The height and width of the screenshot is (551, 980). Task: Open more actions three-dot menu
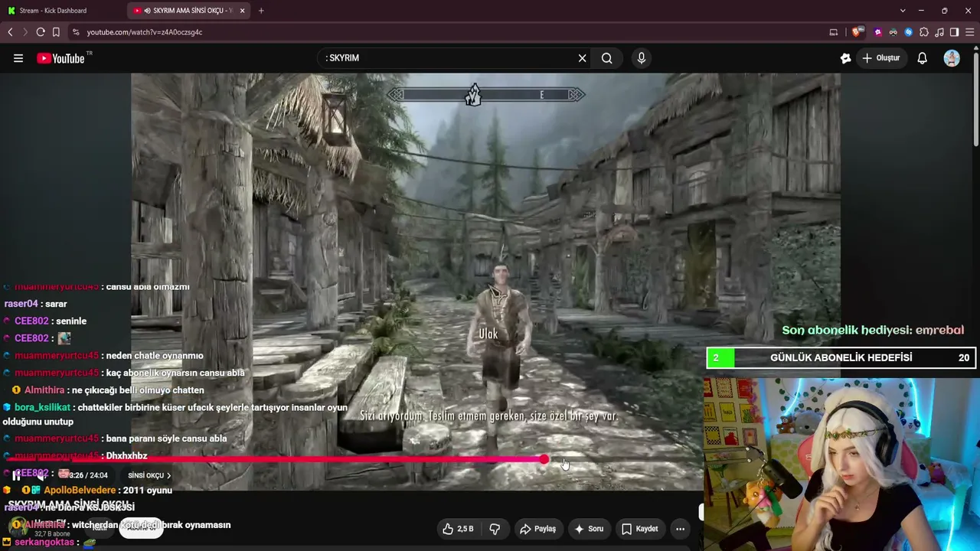click(680, 529)
